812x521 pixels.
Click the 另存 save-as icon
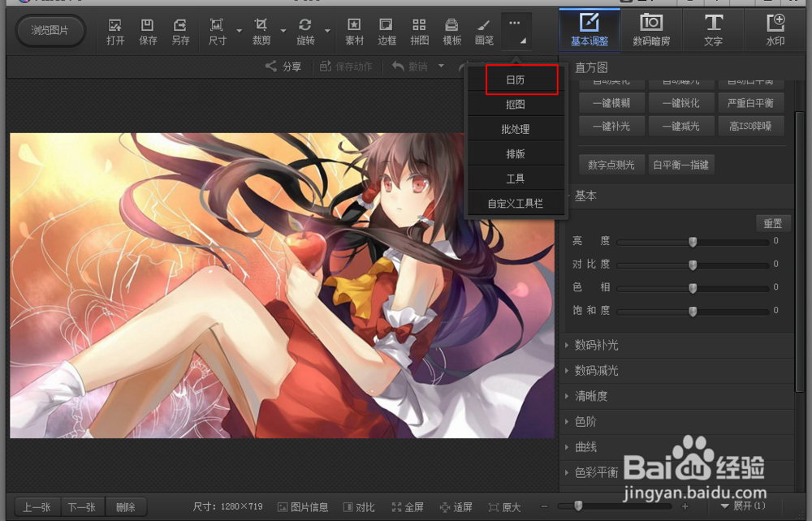pos(180,32)
